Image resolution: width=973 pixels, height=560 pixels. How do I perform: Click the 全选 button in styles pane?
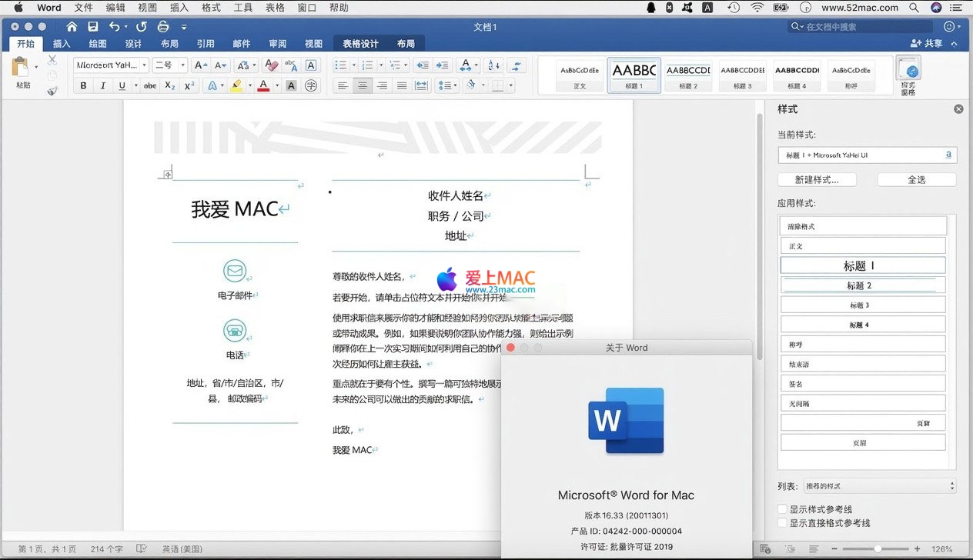coord(916,180)
